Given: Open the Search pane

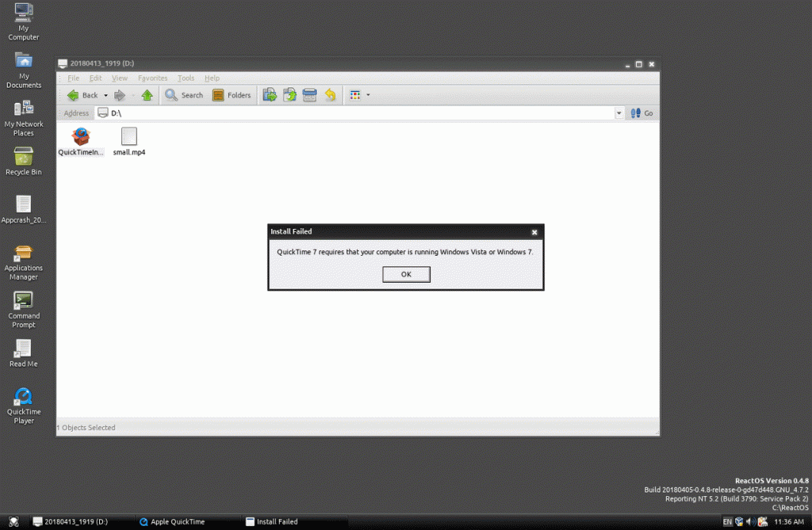Looking at the screenshot, I should click(184, 95).
